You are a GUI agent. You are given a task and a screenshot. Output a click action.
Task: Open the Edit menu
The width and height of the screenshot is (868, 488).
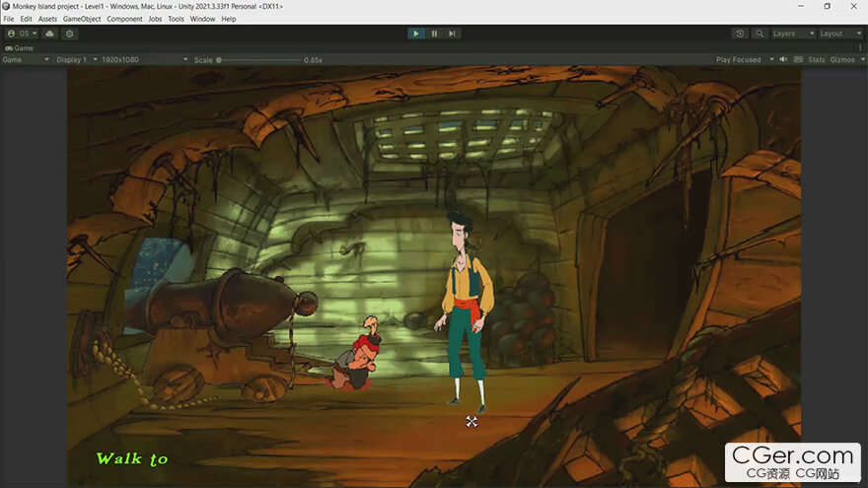tap(26, 19)
